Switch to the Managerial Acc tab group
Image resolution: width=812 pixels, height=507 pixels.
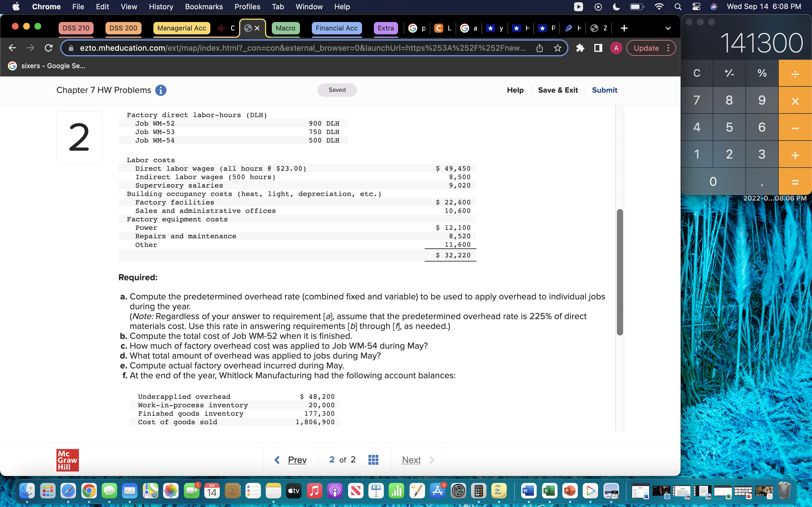point(182,28)
